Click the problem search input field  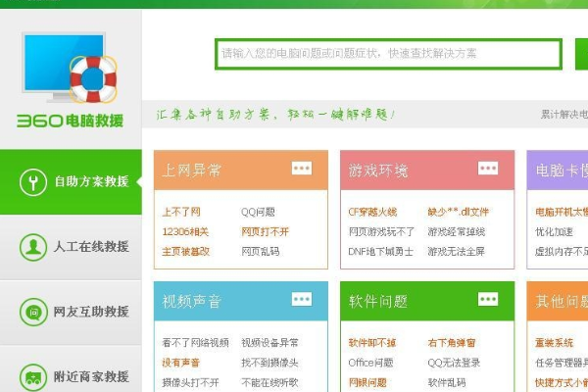point(388,54)
